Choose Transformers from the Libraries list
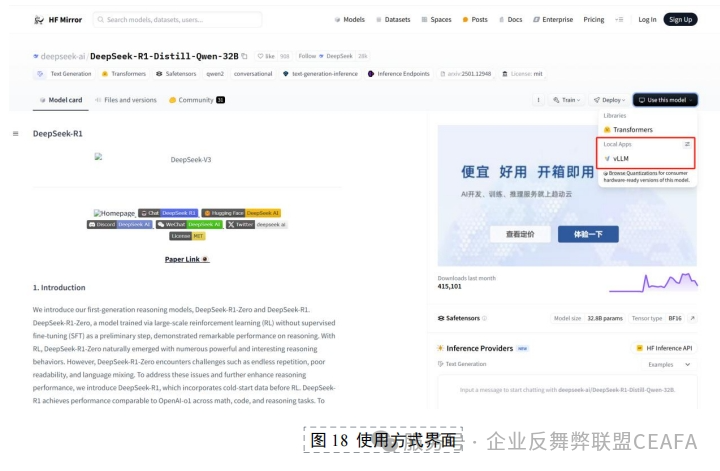The width and height of the screenshot is (720, 471). tap(628, 130)
